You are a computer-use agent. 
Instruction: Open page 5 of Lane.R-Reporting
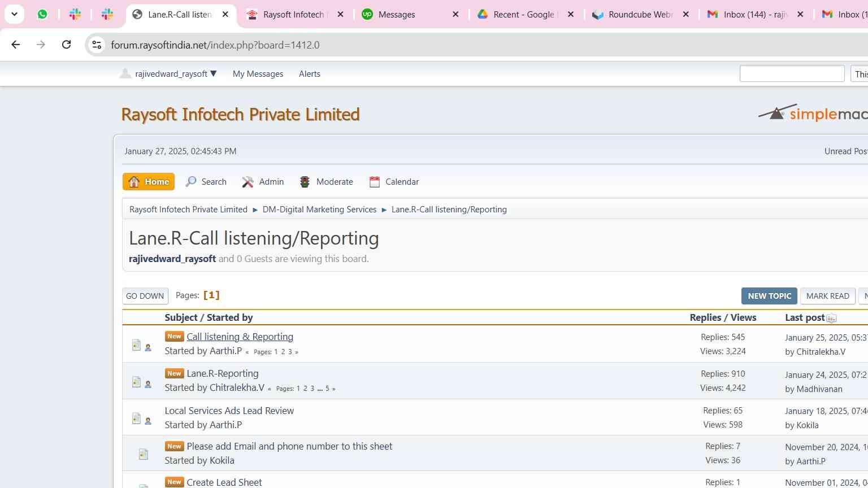click(x=327, y=389)
